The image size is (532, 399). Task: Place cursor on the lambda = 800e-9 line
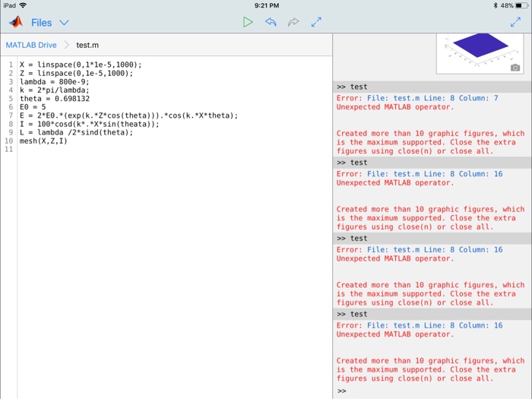54,81
